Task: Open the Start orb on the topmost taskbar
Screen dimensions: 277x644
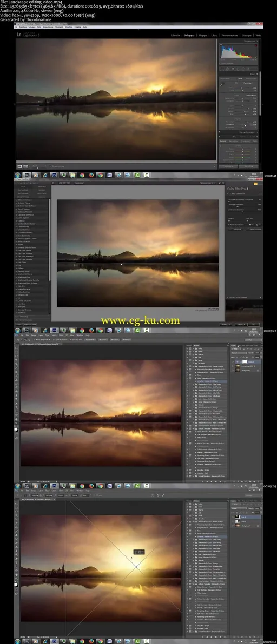Action: tap(17, 175)
